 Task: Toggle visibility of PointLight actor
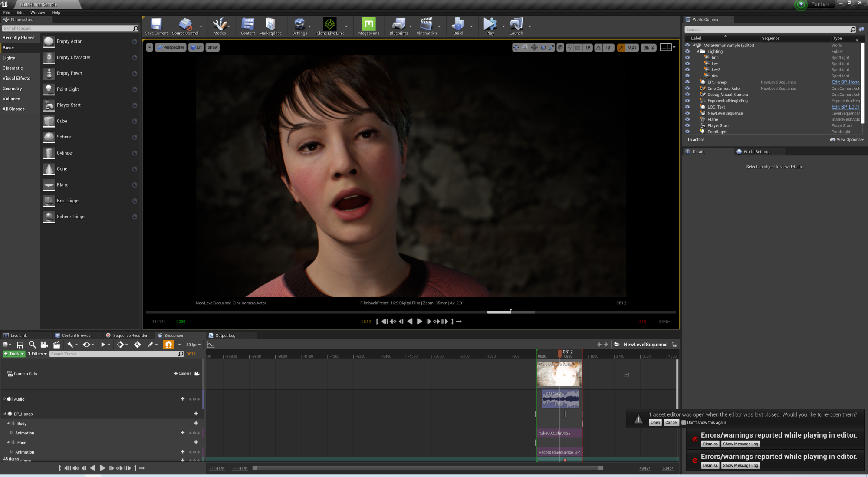coord(687,132)
